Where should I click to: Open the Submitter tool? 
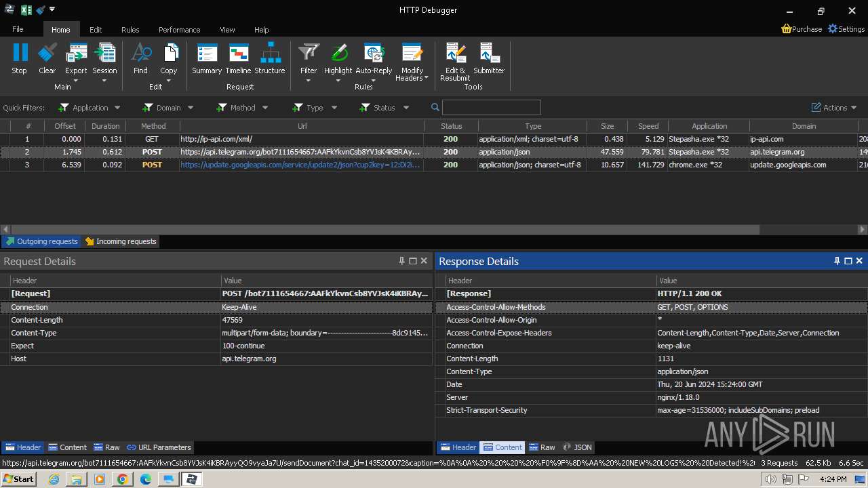(489, 53)
